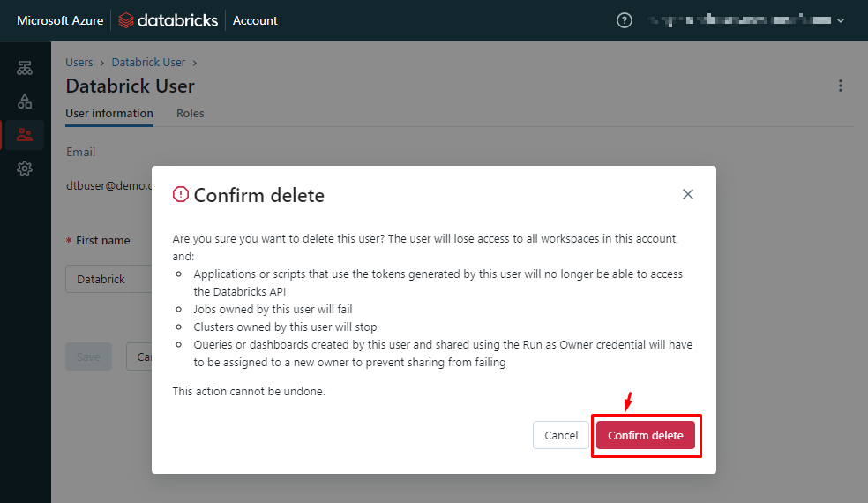Click the Databricks logo

click(x=168, y=20)
